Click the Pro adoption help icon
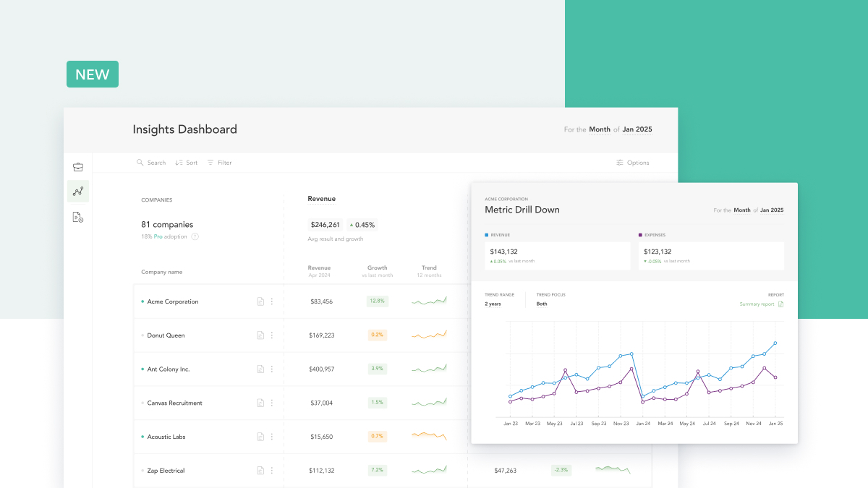The height and width of the screenshot is (488, 868). pos(195,236)
